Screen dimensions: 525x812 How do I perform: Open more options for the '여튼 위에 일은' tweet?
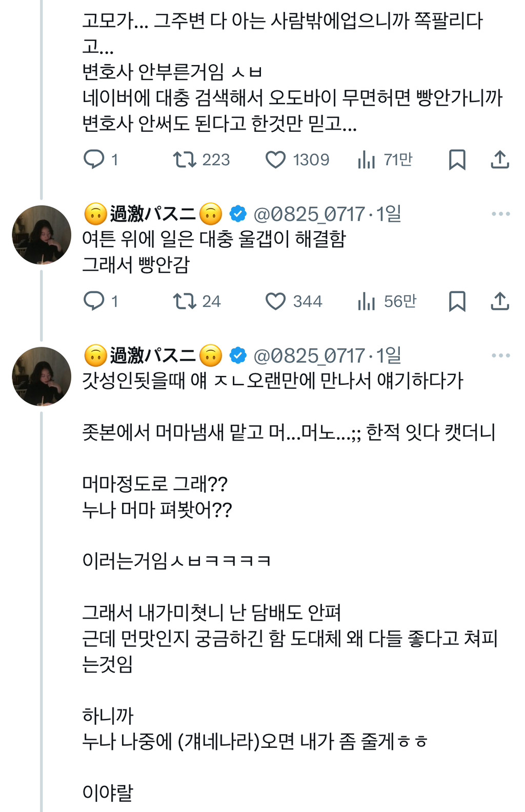click(500, 214)
